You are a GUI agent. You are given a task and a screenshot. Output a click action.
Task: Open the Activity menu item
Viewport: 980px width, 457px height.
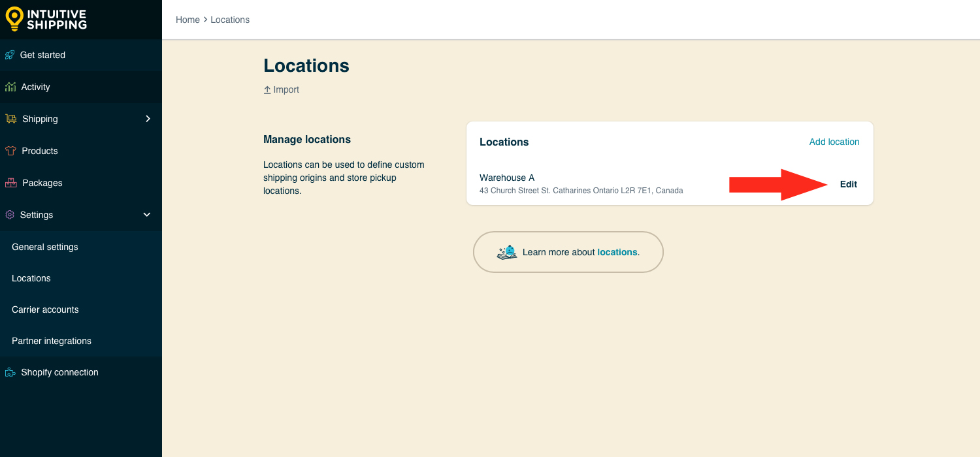click(x=35, y=87)
